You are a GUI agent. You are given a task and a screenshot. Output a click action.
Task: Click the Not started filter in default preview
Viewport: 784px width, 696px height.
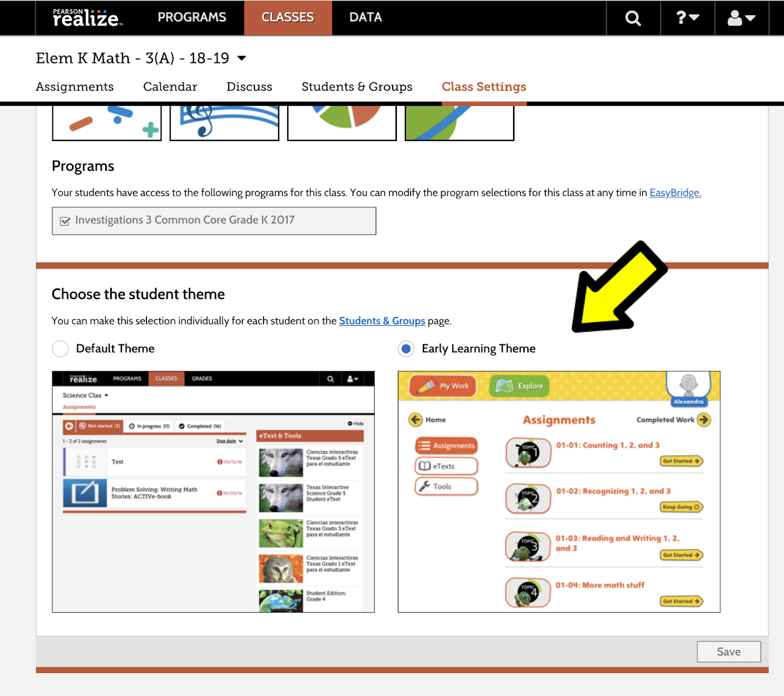point(100,426)
